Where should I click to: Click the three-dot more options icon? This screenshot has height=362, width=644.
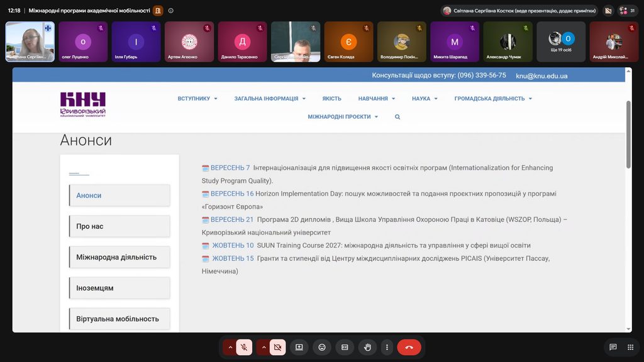point(387,347)
